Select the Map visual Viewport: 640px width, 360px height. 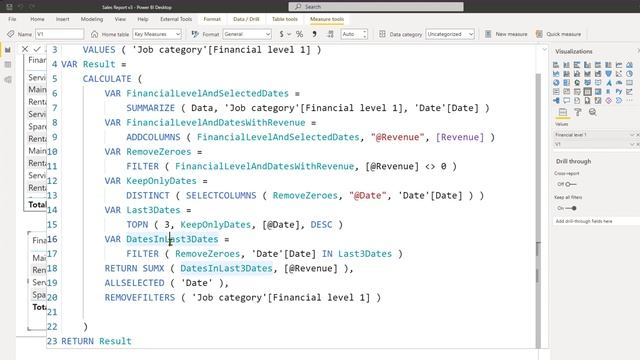point(577,83)
